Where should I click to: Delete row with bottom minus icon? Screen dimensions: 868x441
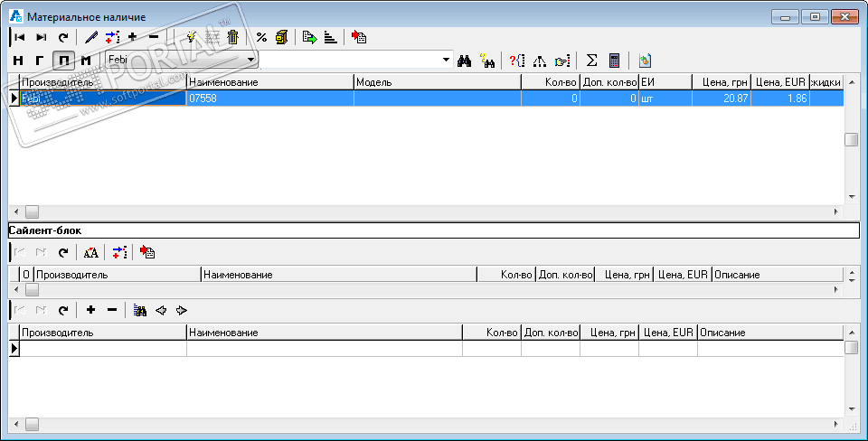tap(112, 310)
